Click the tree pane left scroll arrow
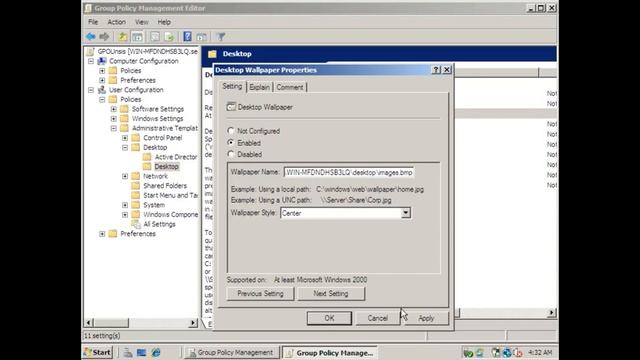The height and width of the screenshot is (360, 640). coord(88,323)
